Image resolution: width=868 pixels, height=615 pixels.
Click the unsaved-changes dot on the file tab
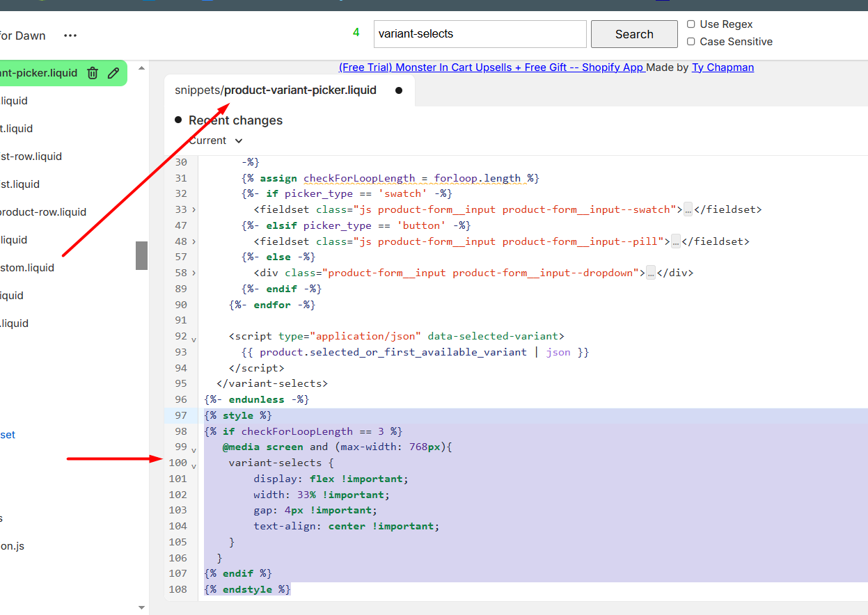[x=399, y=90]
